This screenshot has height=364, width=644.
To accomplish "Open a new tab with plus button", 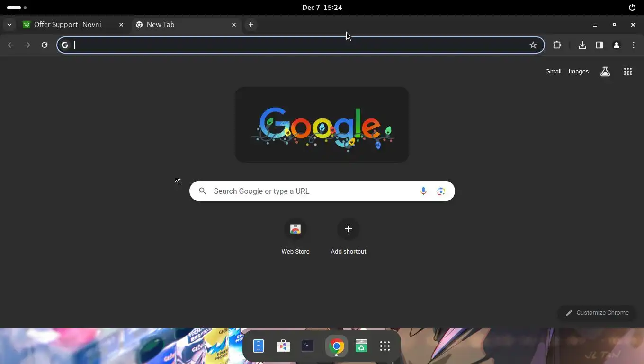I will click(251, 25).
